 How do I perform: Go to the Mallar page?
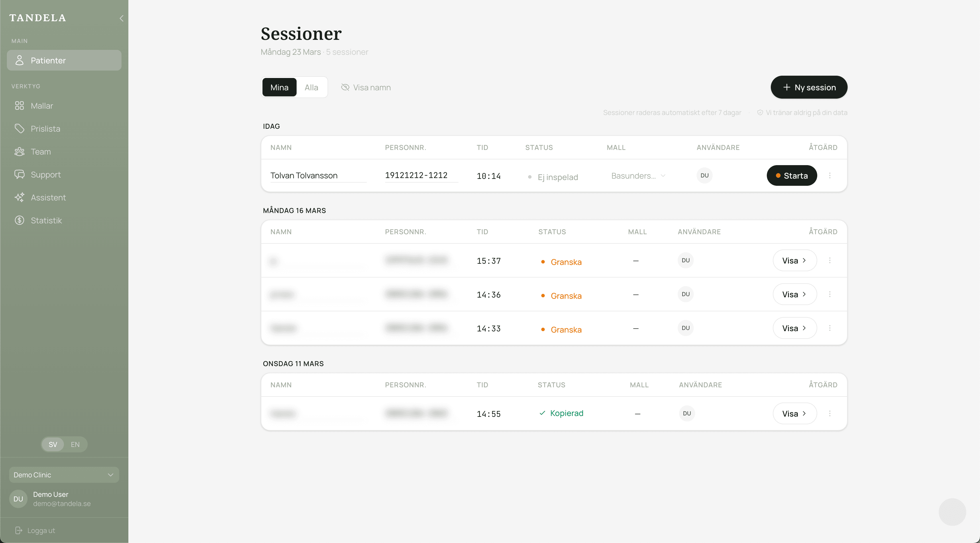[x=64, y=106]
